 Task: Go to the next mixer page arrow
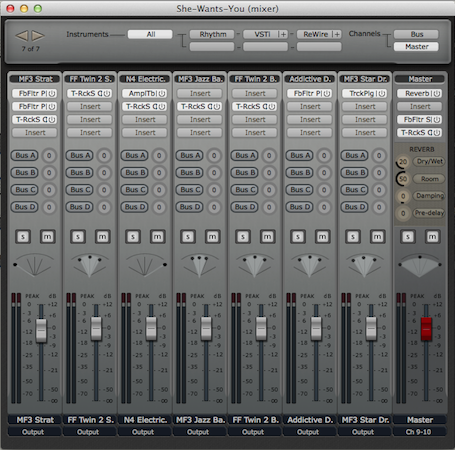point(38,35)
